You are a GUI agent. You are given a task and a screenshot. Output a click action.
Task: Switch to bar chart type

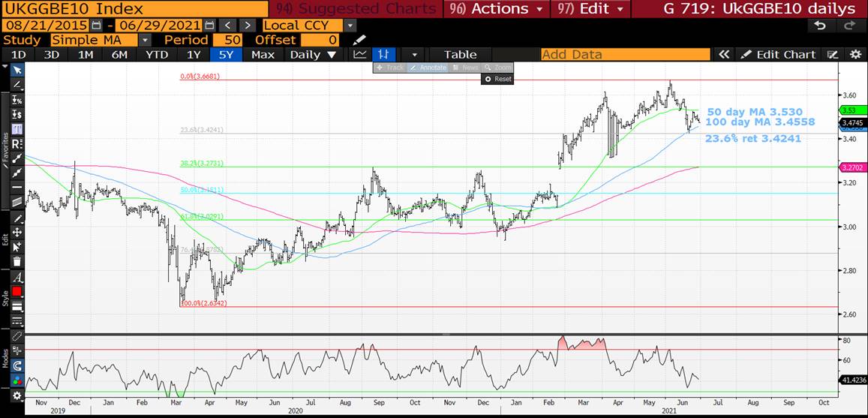pyautogui.click(x=383, y=55)
